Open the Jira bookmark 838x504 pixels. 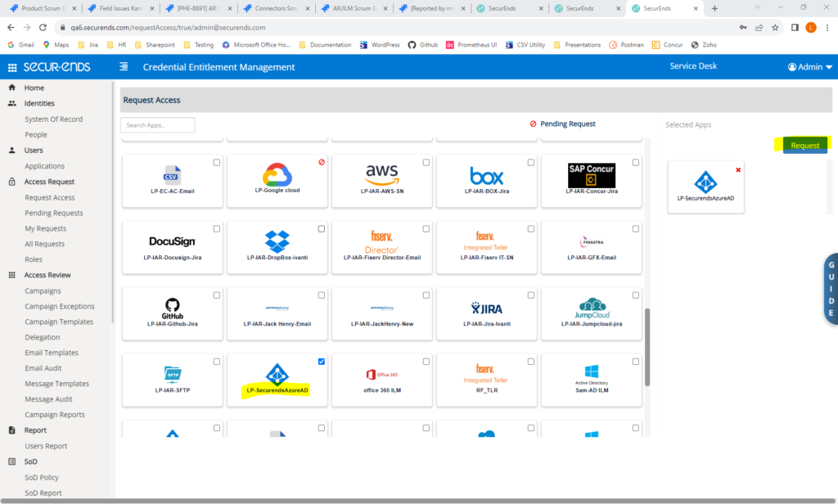point(88,45)
